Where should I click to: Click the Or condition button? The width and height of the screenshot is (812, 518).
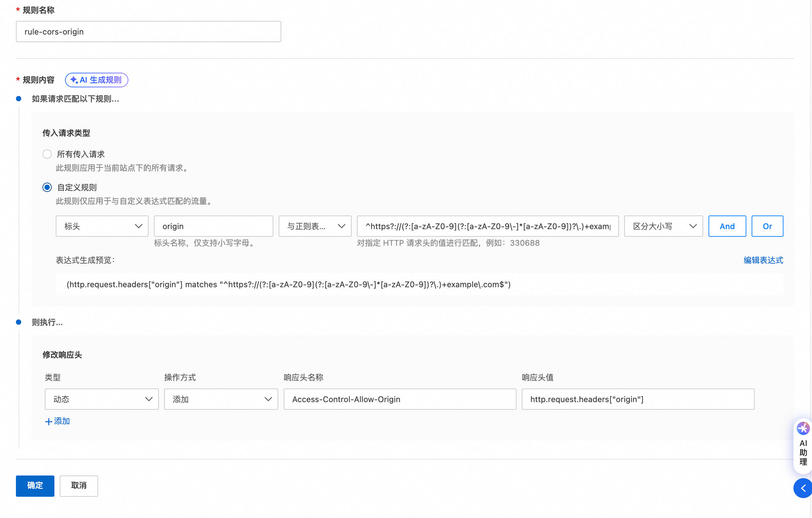tap(767, 226)
